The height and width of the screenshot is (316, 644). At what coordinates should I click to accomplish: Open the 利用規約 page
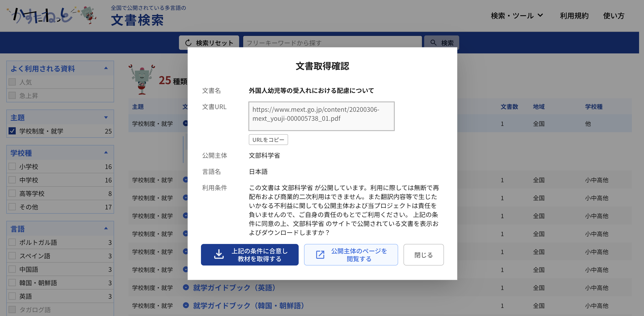[x=574, y=16]
